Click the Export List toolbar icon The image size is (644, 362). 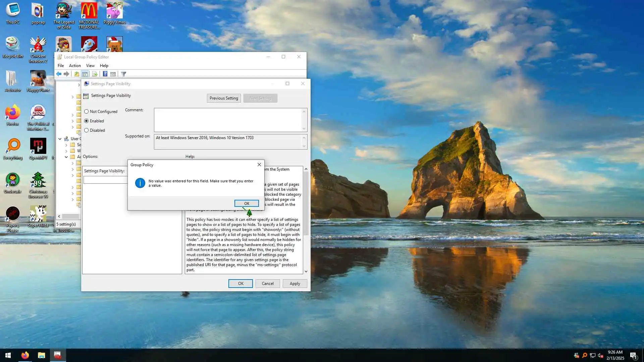pos(95,74)
